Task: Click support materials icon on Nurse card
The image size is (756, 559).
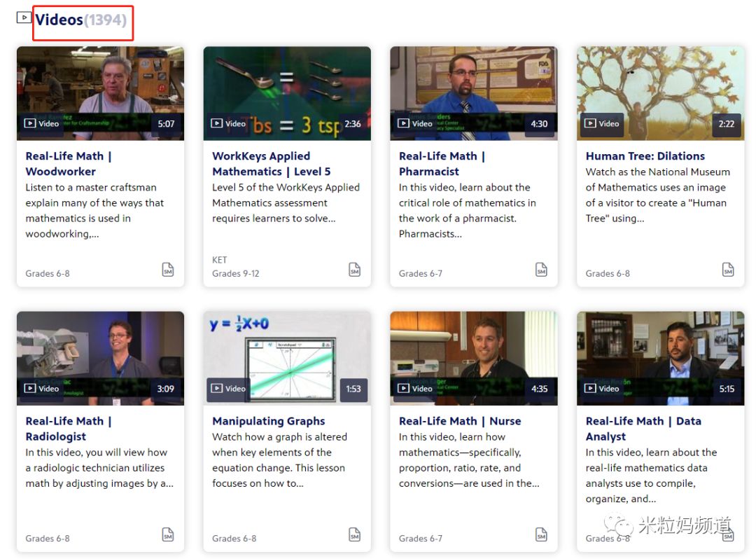Action: click(541, 534)
